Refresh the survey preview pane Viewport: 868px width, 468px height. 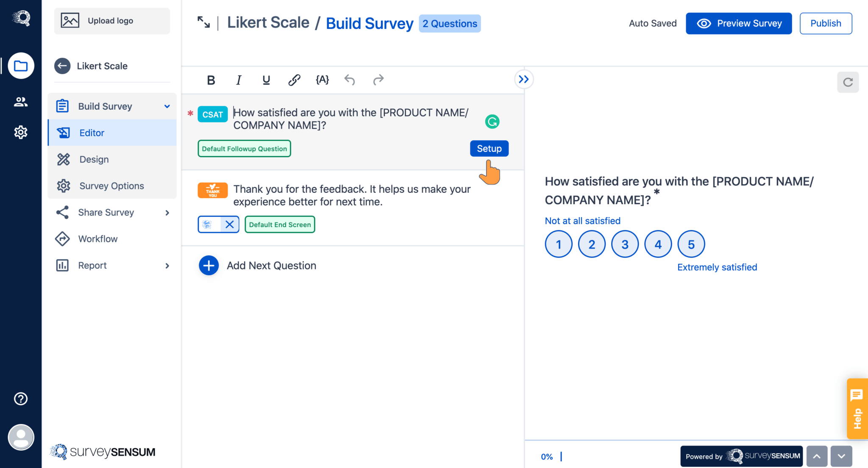[x=848, y=82]
